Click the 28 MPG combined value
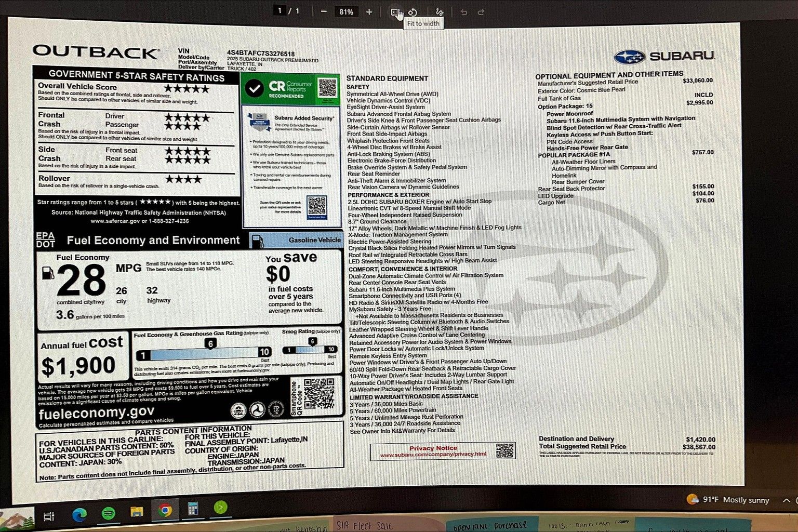Viewport: 798px width, 532px height. [x=82, y=281]
